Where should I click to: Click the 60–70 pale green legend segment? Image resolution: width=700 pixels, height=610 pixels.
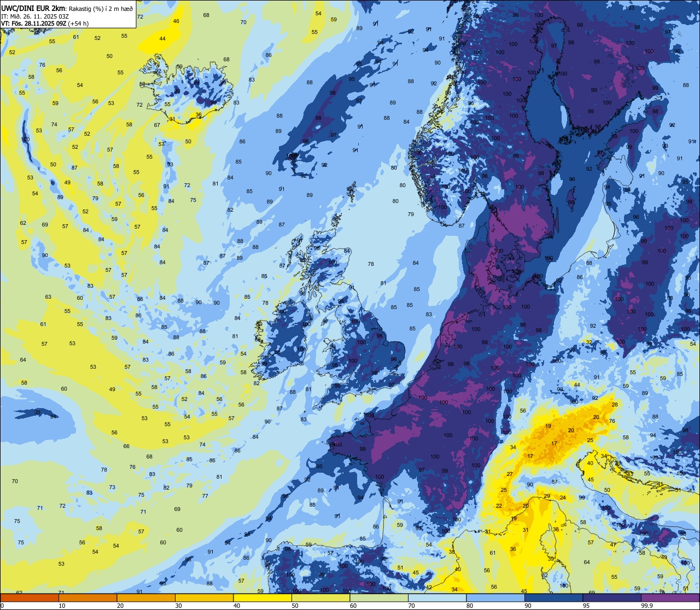[x=379, y=598]
